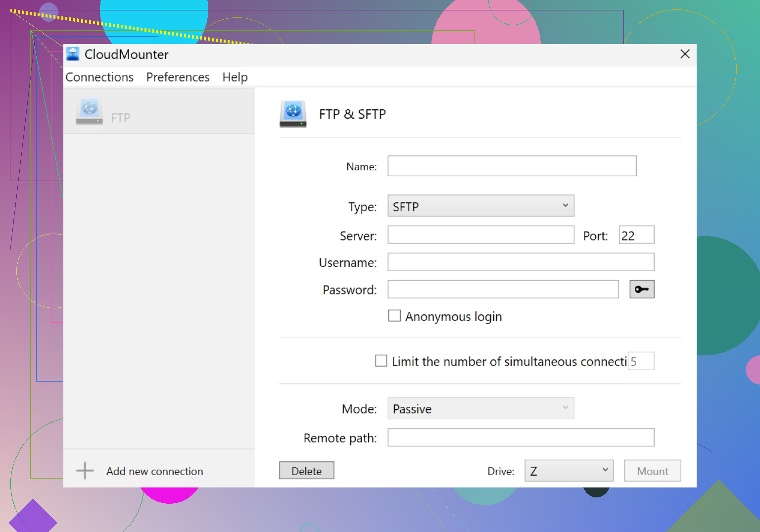Screen dimensions: 760x532
Task: Focus the Name input field
Action: [x=512, y=166]
